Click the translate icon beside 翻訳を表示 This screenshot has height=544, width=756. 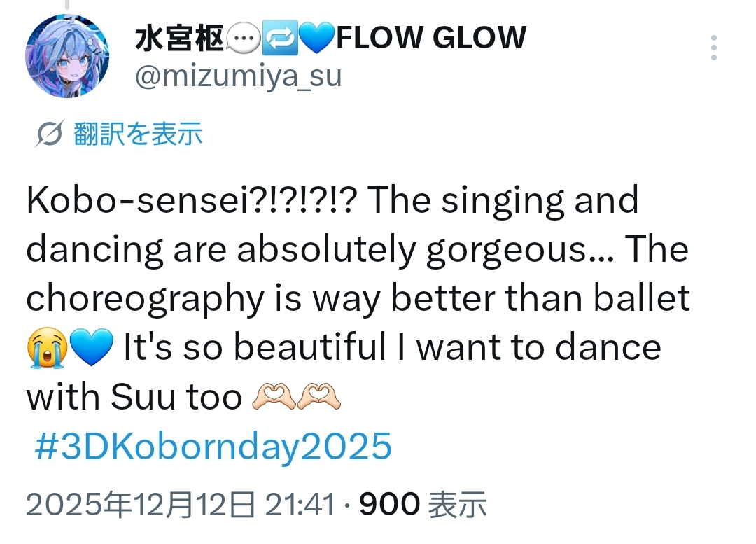click(48, 134)
